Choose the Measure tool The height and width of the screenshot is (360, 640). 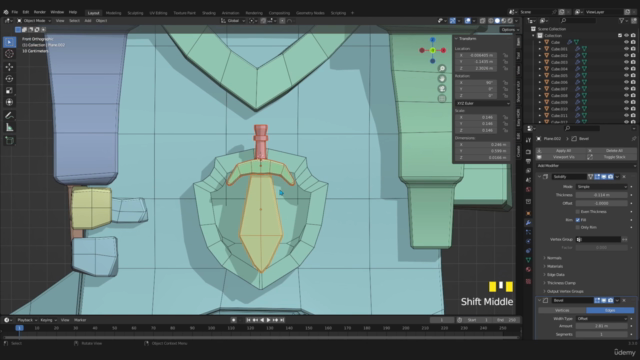[9, 128]
